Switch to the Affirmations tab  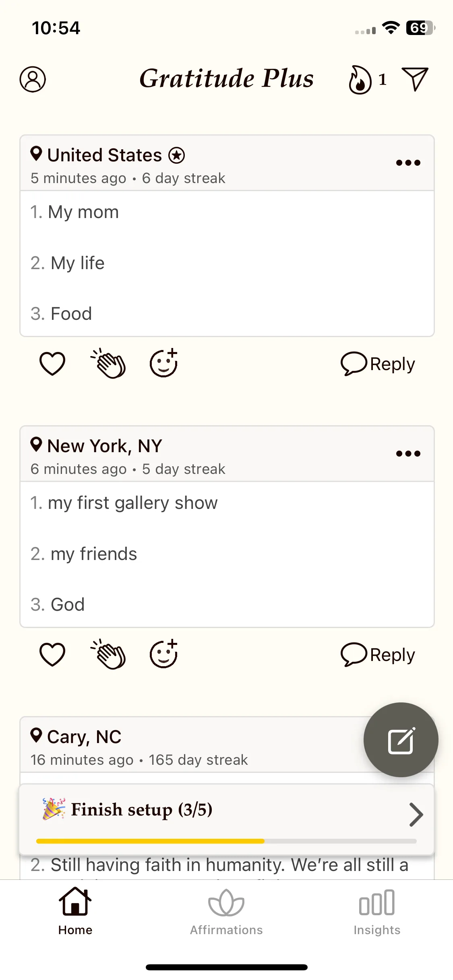226,912
